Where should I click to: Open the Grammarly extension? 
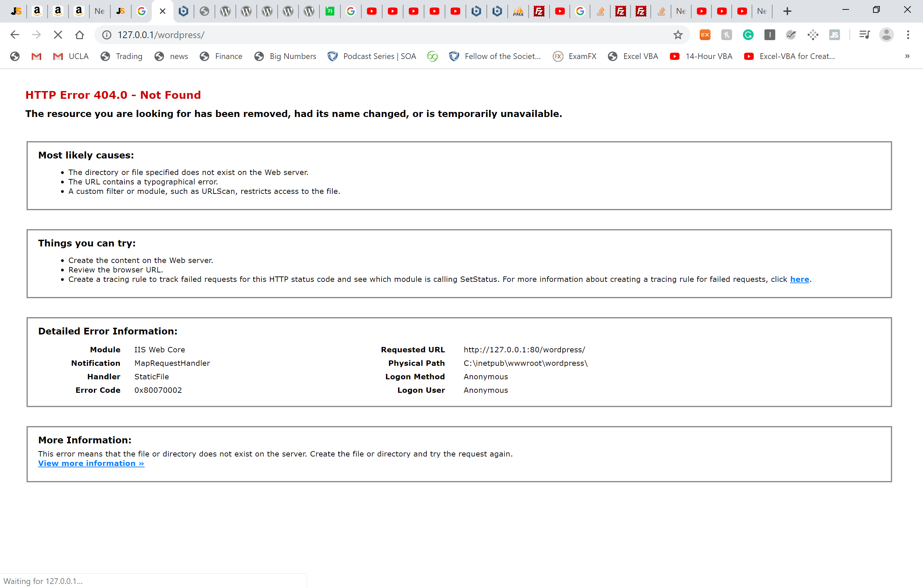click(748, 35)
